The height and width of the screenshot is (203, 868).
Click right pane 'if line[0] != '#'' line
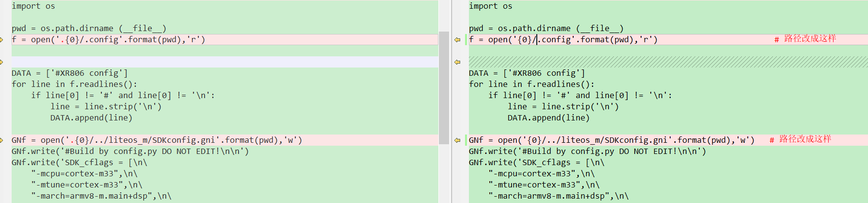580,96
